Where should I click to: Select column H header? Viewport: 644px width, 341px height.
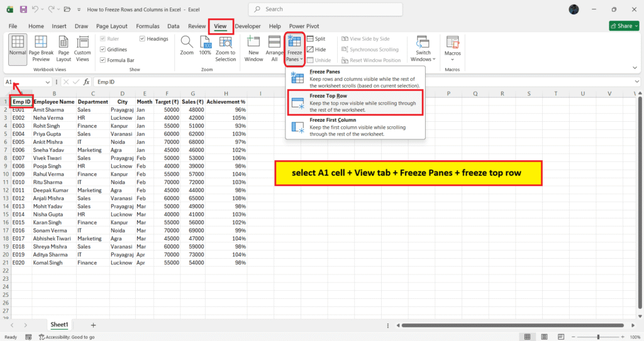226,94
